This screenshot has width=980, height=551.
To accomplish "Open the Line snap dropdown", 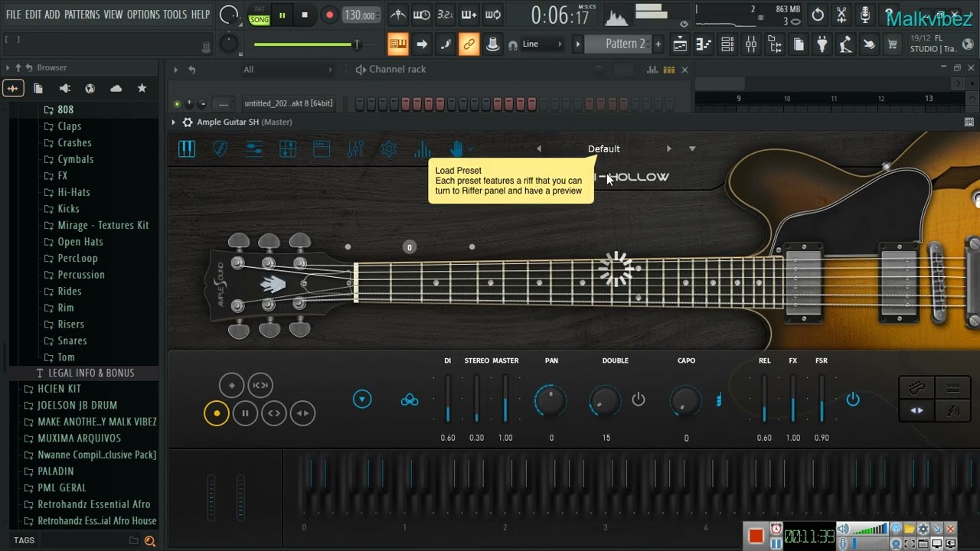I will pos(542,44).
